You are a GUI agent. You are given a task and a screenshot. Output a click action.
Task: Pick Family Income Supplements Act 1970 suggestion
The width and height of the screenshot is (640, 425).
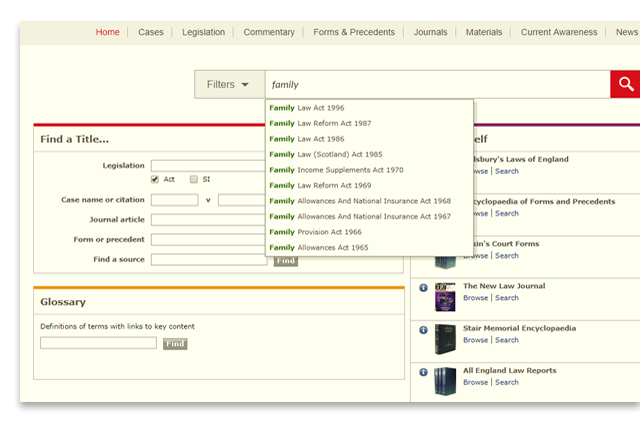point(336,170)
